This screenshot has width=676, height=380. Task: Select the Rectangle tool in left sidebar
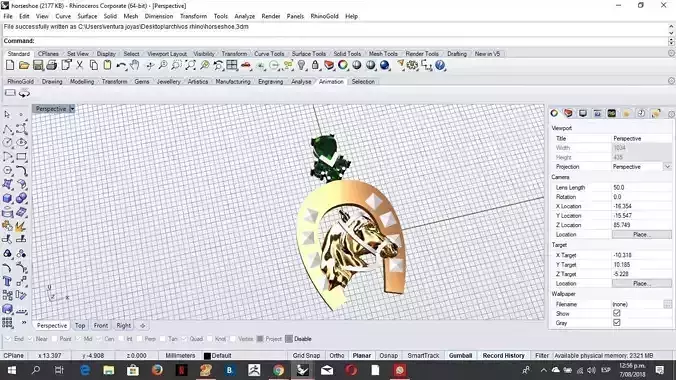[21, 157]
